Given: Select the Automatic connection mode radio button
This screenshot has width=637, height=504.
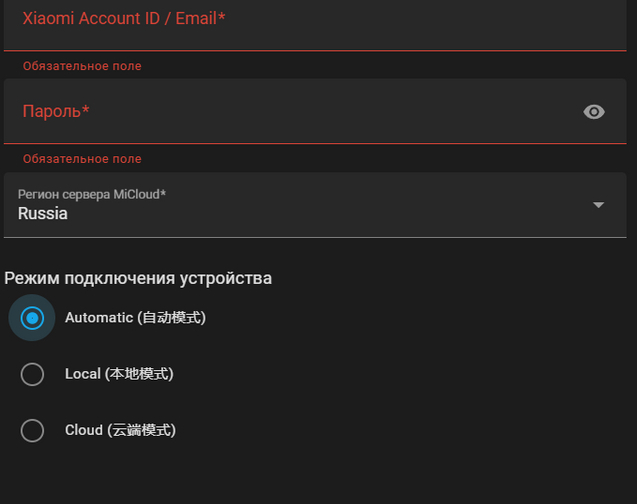Looking at the screenshot, I should click(x=33, y=318).
